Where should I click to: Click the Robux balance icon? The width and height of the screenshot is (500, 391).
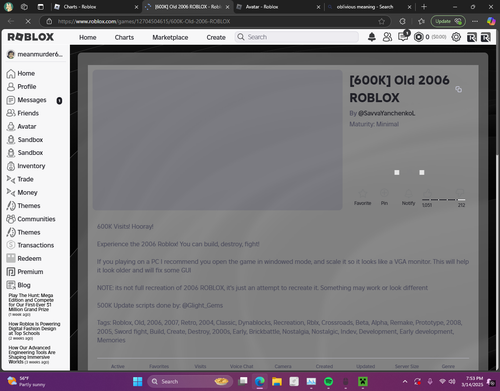418,37
